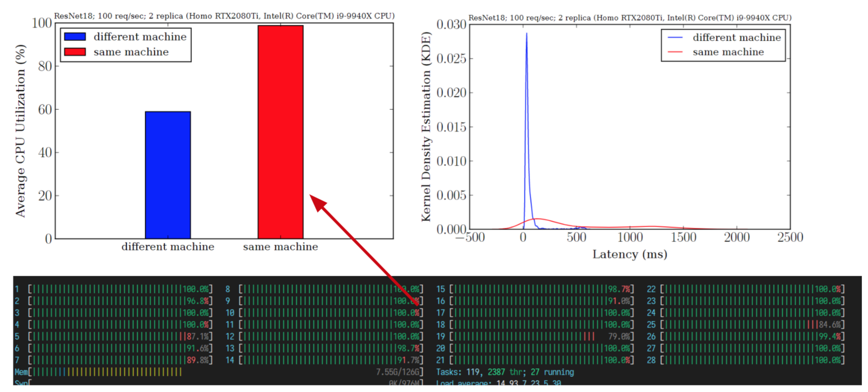Click the 'Average CPU Utilization (%)' axis label
Image resolution: width=868 pixels, height=392 pixels.
click(x=20, y=131)
